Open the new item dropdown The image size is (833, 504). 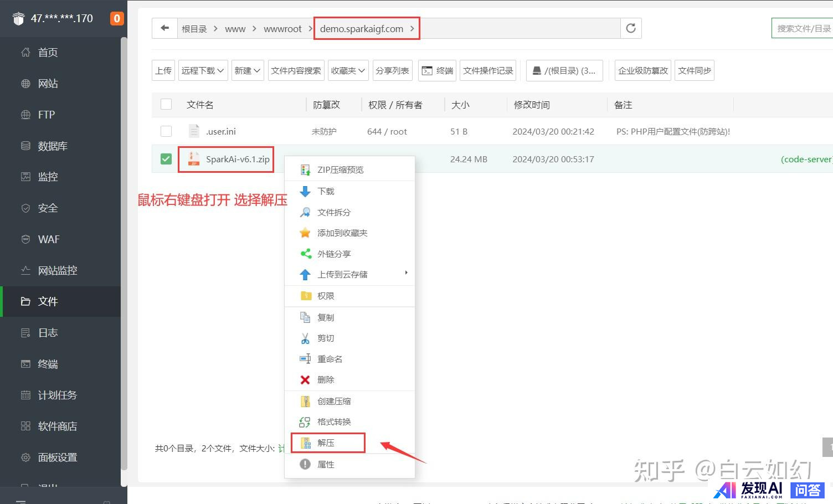click(x=247, y=70)
